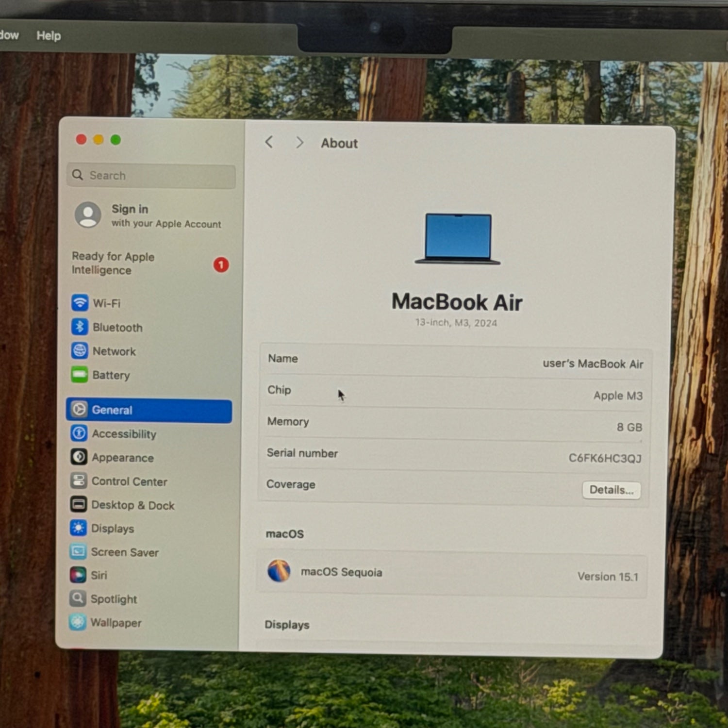Click 'Version 15.1' text
This screenshot has height=728, width=728.
pos(608,577)
